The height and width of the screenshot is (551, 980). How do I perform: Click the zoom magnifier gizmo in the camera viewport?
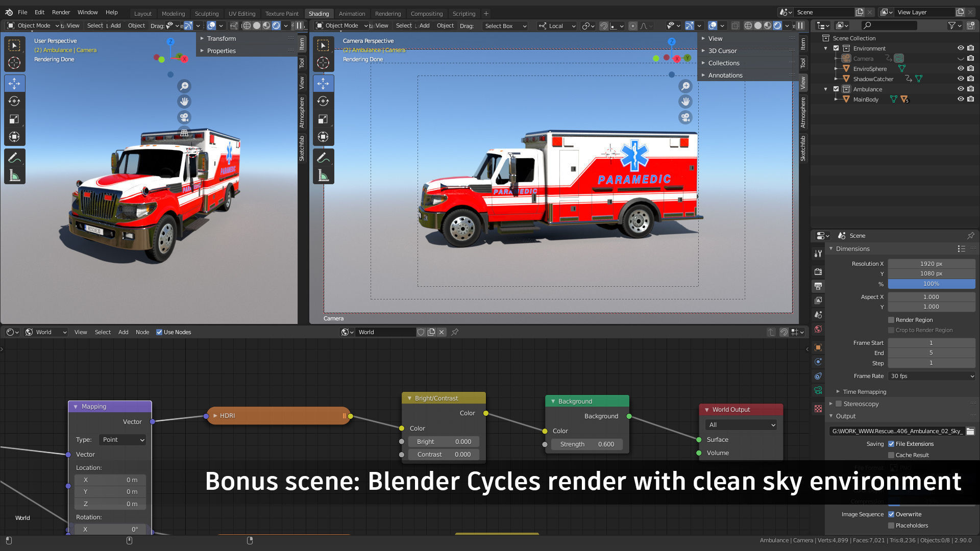685,86
